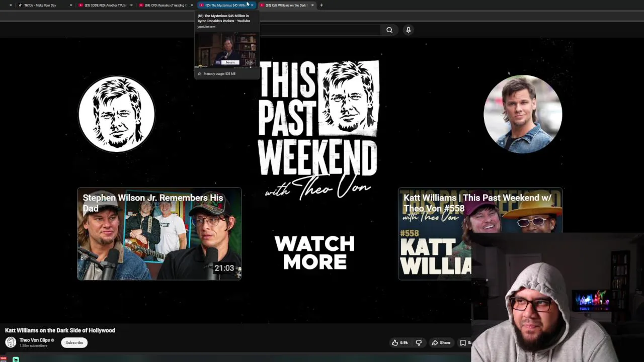Open the Share dialog
Viewport: 644px width, 362px height.
tap(441, 343)
